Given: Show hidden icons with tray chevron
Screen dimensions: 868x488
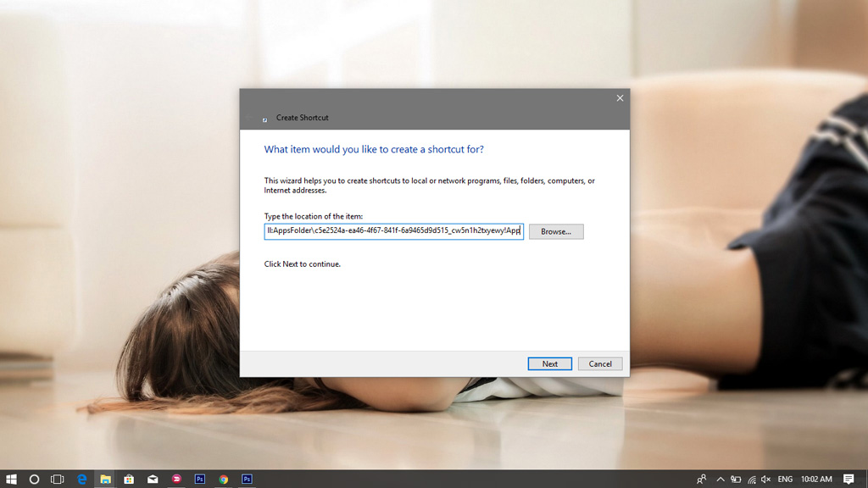Looking at the screenshot, I should 721,480.
